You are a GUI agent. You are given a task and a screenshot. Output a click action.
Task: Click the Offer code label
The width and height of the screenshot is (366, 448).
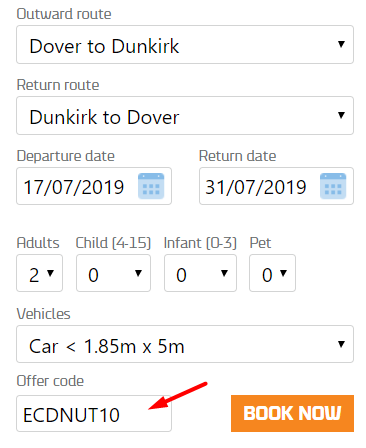(x=50, y=381)
